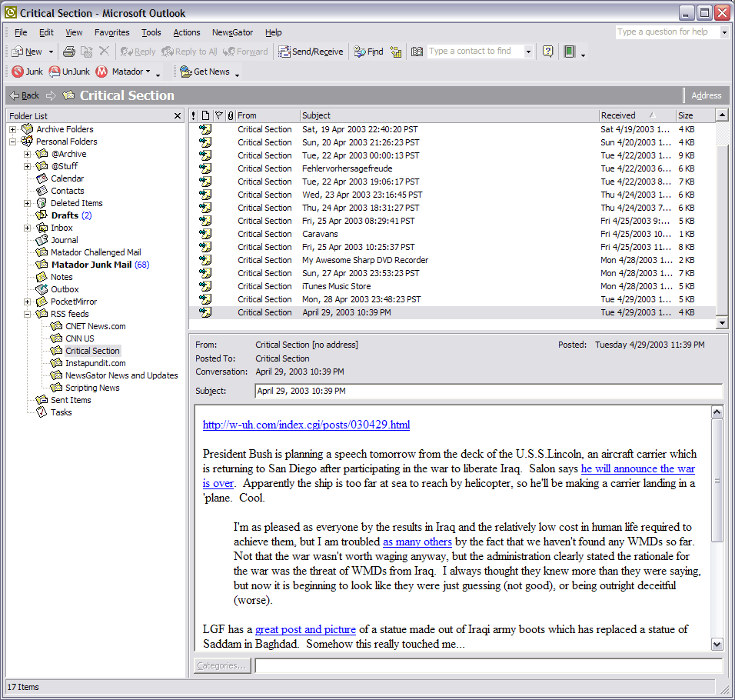Expand the @Archive folder
Image resolution: width=735 pixels, height=700 pixels.
tap(27, 154)
